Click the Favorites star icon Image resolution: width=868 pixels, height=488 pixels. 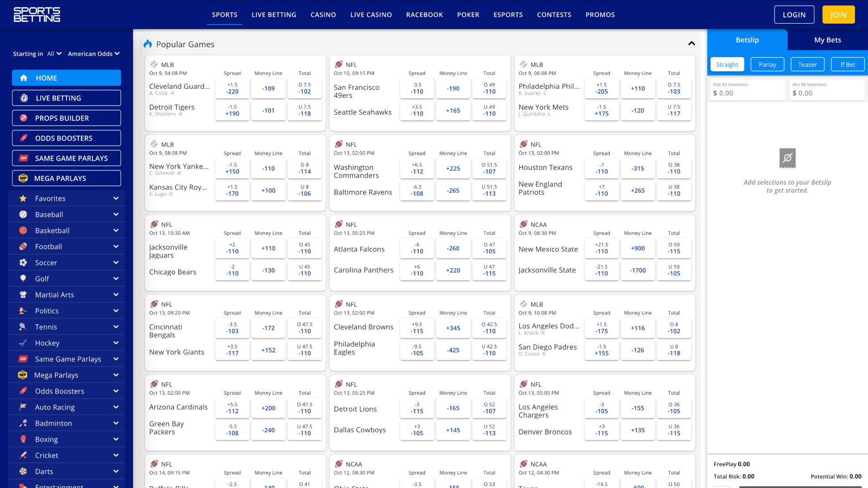pyautogui.click(x=23, y=199)
